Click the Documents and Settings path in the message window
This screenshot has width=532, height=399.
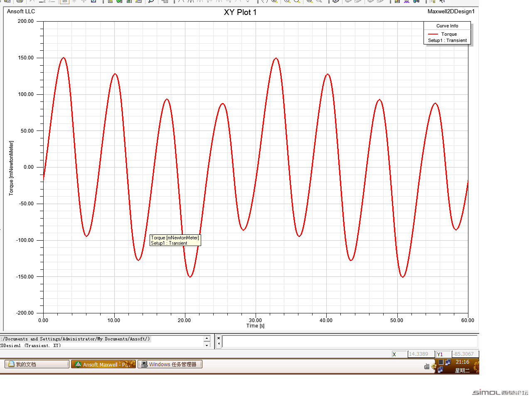click(x=75, y=339)
